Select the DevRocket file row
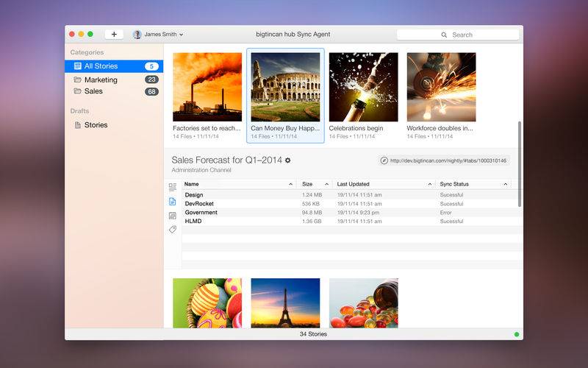The width and height of the screenshot is (588, 368). [x=352, y=204]
